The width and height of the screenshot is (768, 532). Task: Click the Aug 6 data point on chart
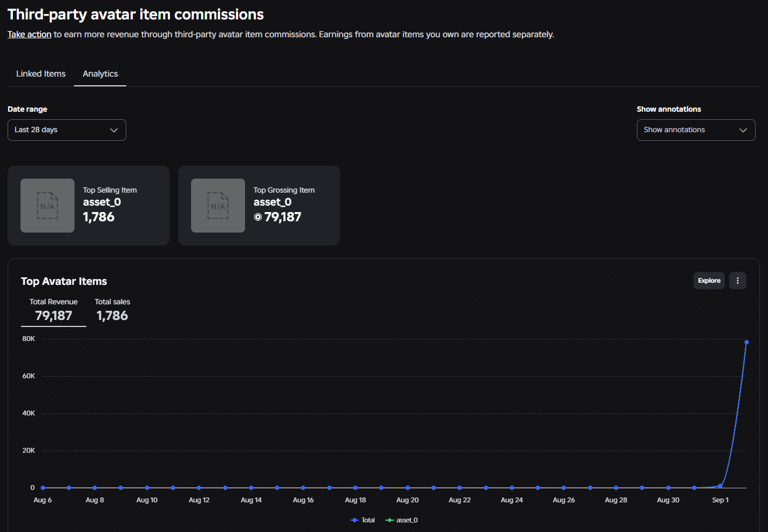(x=43, y=488)
